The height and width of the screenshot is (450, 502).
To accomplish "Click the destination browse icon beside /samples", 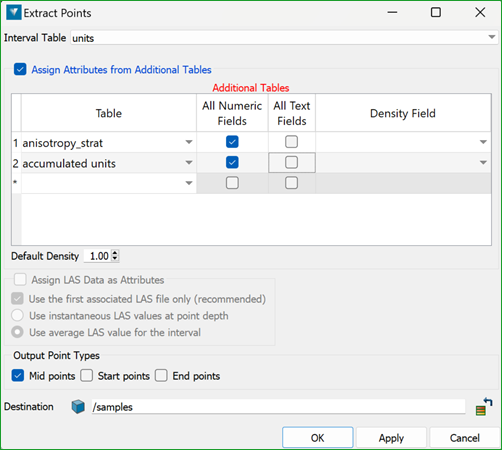I will tap(484, 406).
